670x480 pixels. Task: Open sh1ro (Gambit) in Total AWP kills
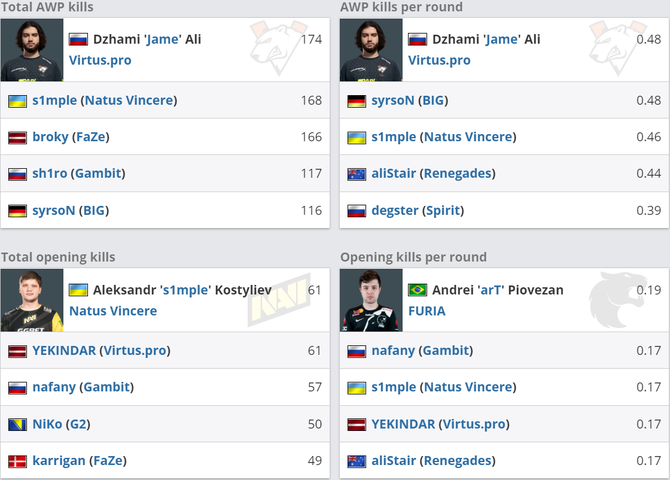point(79,174)
